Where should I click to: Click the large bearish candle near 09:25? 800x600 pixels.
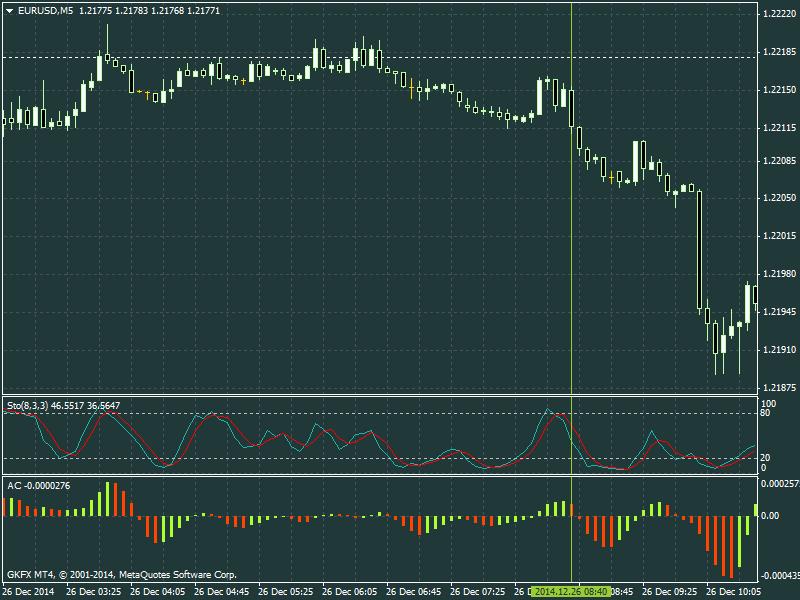pyautogui.click(x=699, y=250)
